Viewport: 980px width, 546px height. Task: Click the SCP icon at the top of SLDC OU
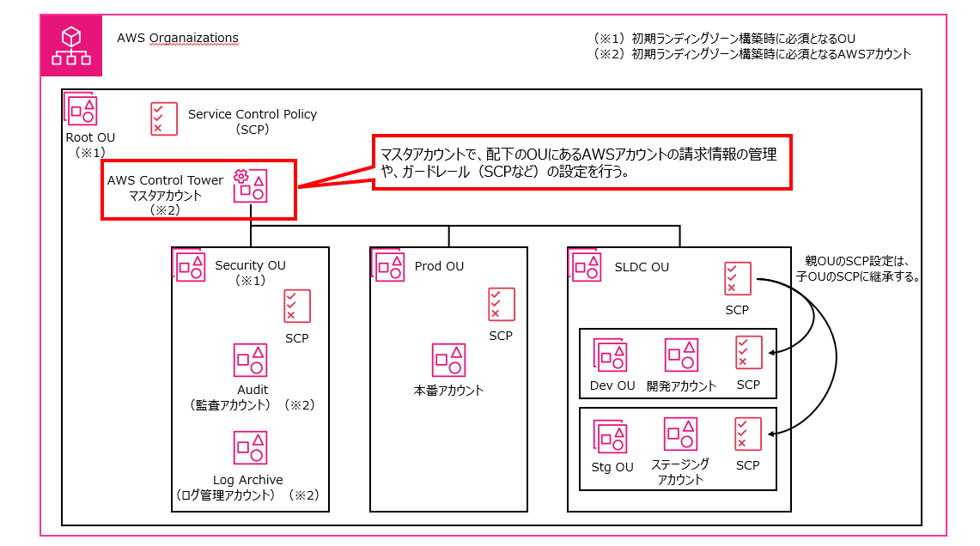(x=738, y=279)
